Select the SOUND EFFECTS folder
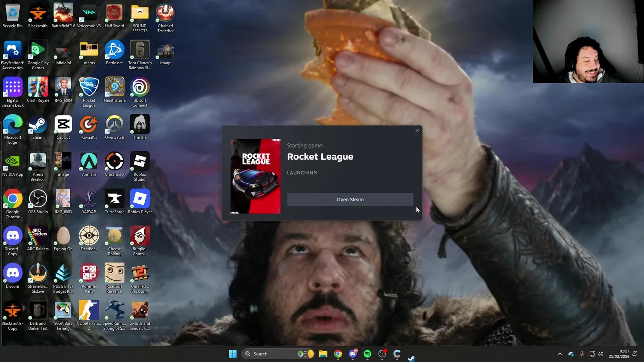The height and width of the screenshot is (362, 644). click(140, 19)
